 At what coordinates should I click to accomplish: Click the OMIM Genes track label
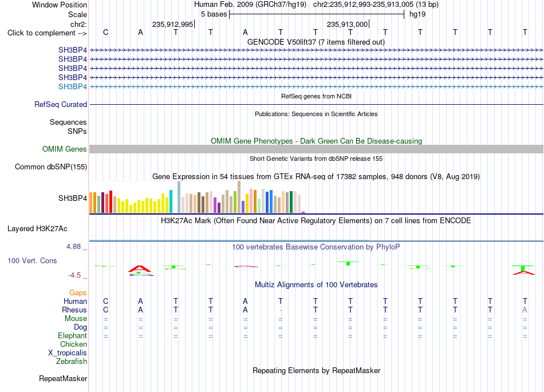[65, 149]
